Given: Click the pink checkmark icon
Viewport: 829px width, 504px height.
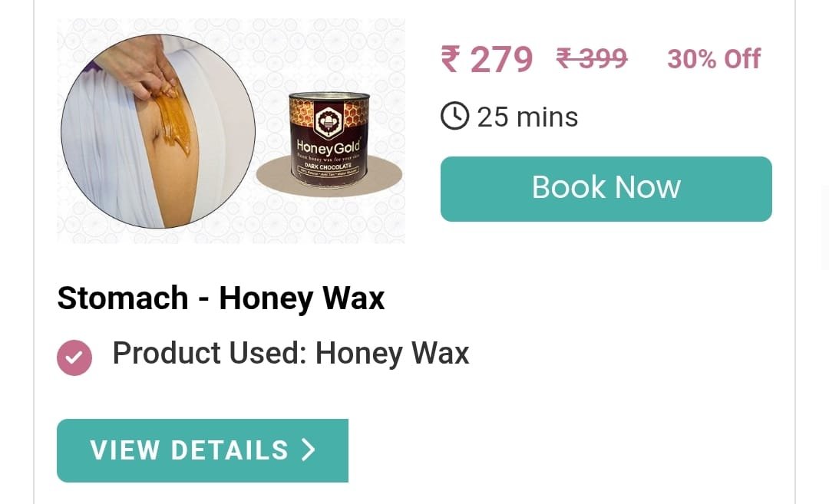Looking at the screenshot, I should [74, 357].
